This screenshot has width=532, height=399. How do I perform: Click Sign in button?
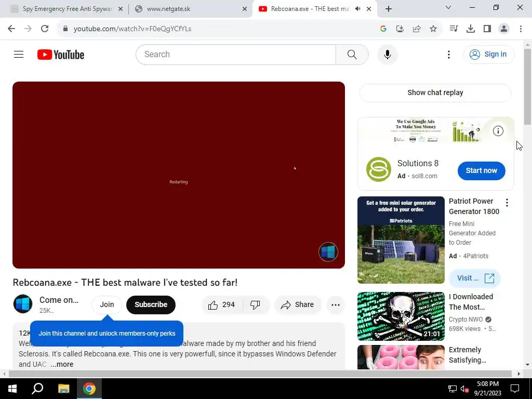(489, 54)
